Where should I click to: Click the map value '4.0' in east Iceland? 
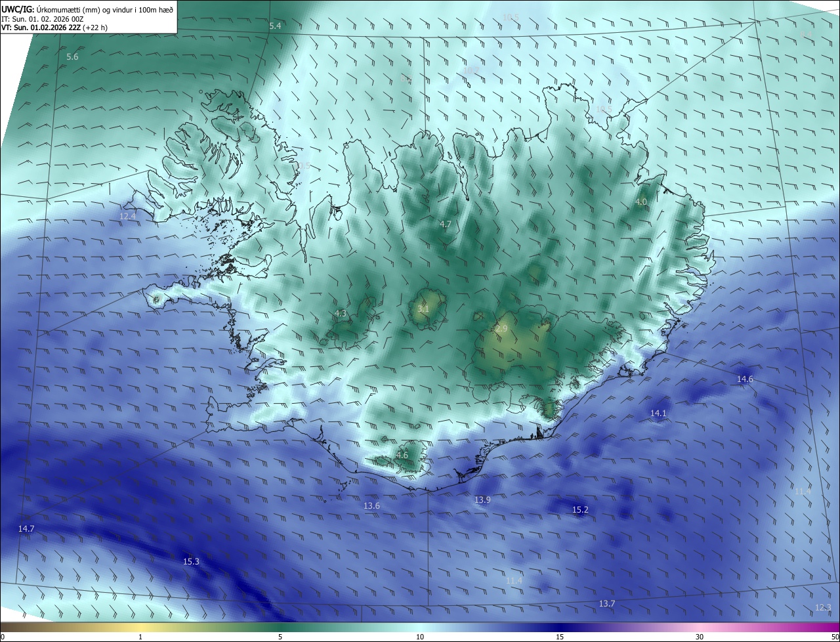(641, 202)
